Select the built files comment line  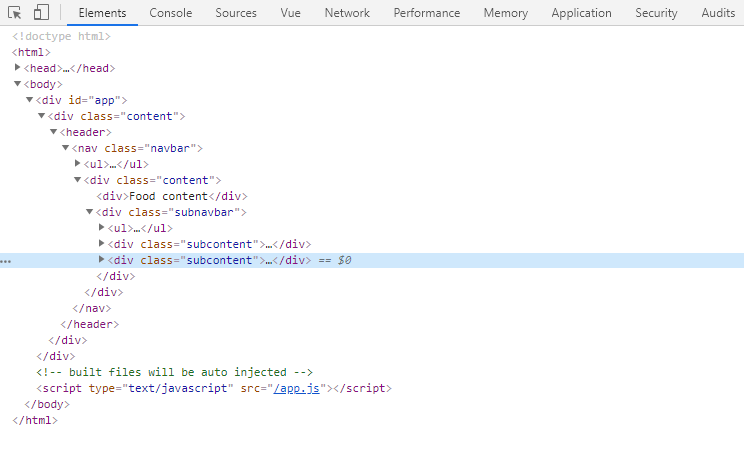175,372
